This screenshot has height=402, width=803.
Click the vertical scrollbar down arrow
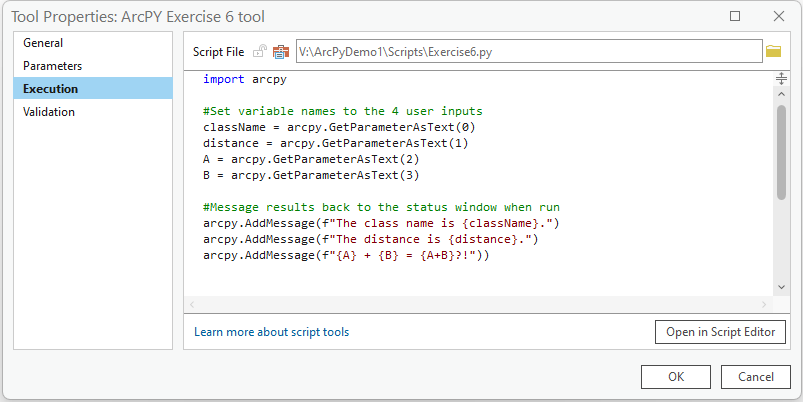[x=781, y=287]
